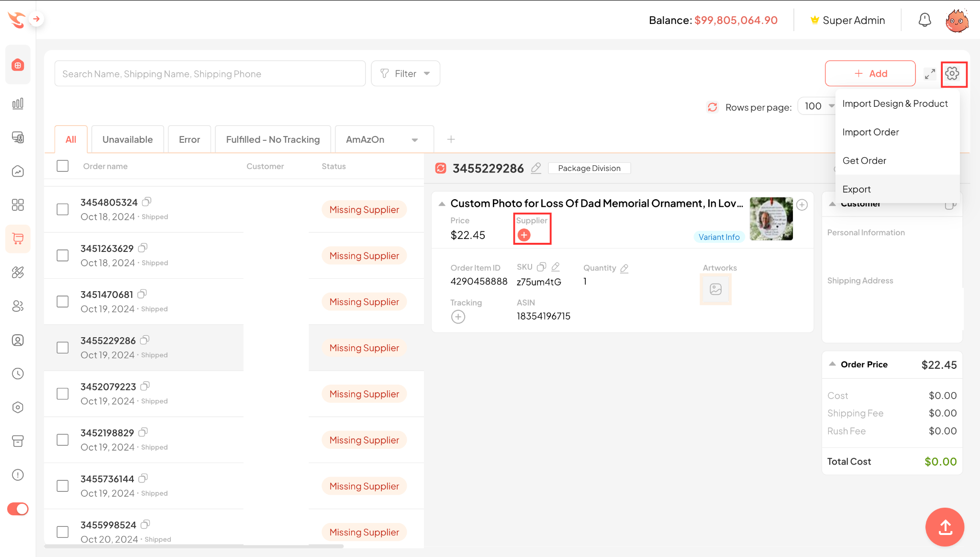Toggle the red switch in the sidebar
The image size is (980, 557).
[18, 509]
